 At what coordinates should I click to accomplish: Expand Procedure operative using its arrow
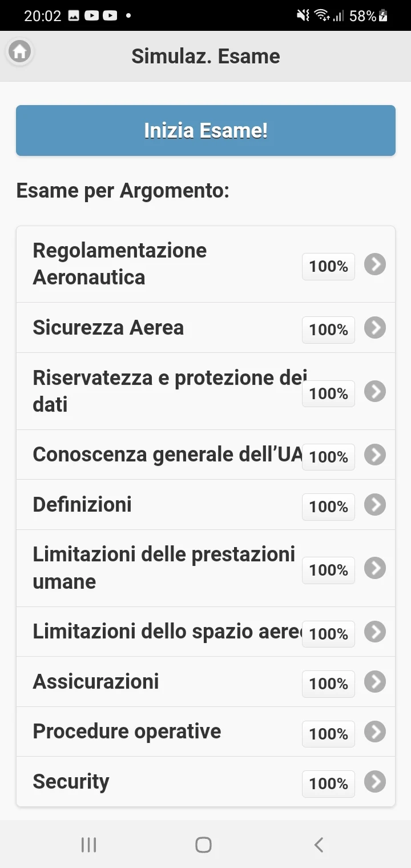point(375,732)
